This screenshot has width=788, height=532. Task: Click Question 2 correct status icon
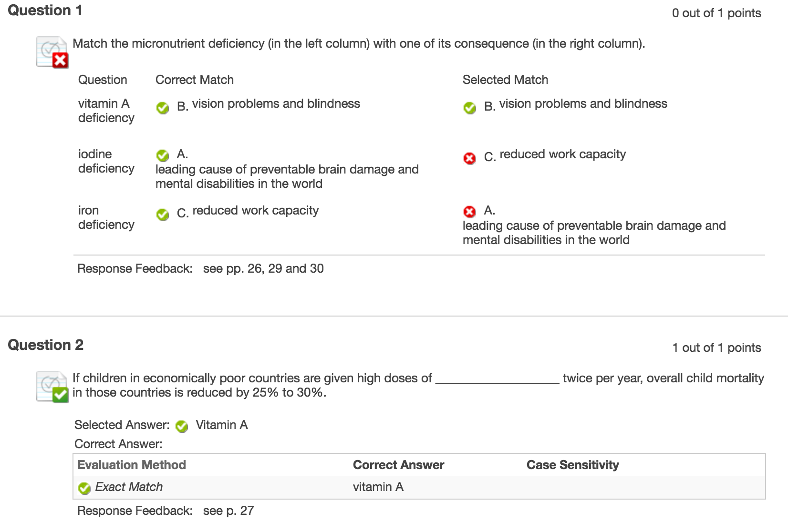coord(52,387)
